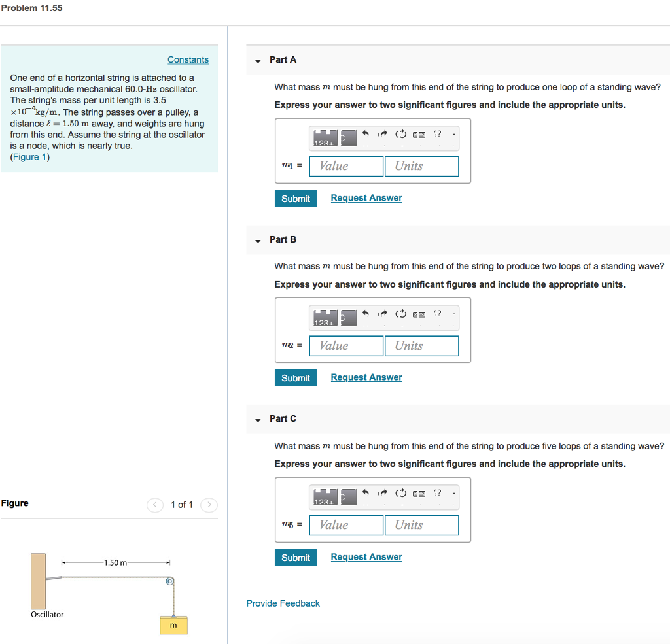Open Figure 1 from the problem statement
This screenshot has height=644, width=670.
point(29,156)
